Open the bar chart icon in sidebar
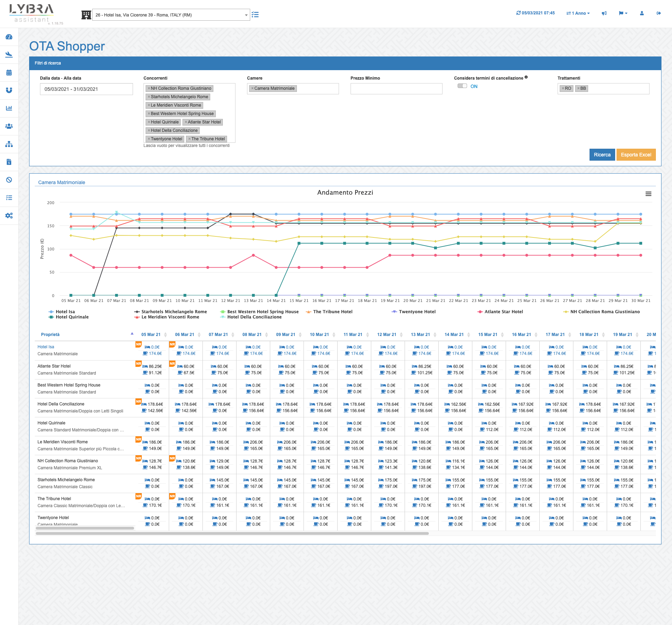672x625 pixels. click(9, 108)
